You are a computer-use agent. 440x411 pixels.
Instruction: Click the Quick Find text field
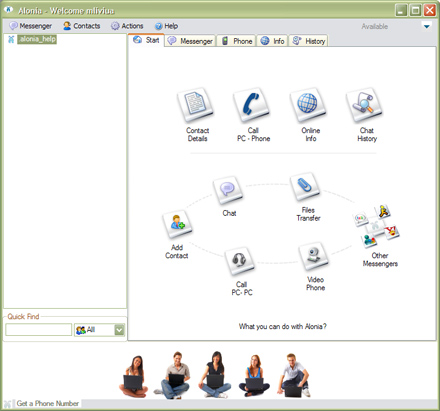tap(39, 330)
